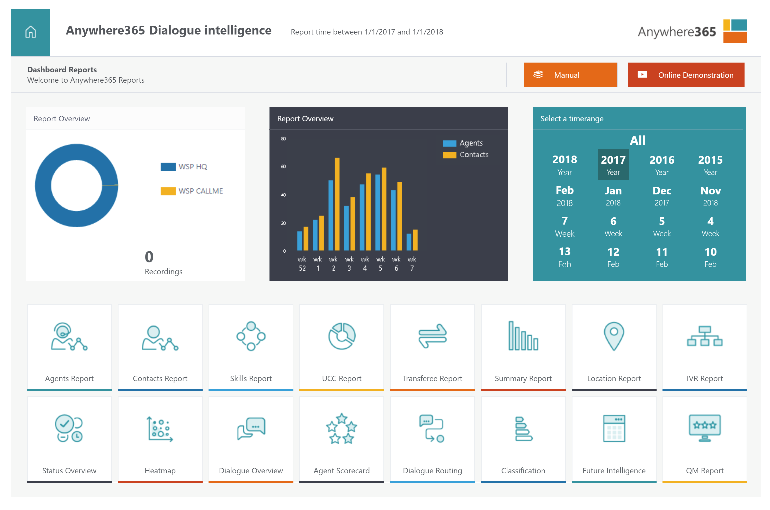Open the Agents Report tile
The height and width of the screenshot is (510, 770).
(69, 347)
